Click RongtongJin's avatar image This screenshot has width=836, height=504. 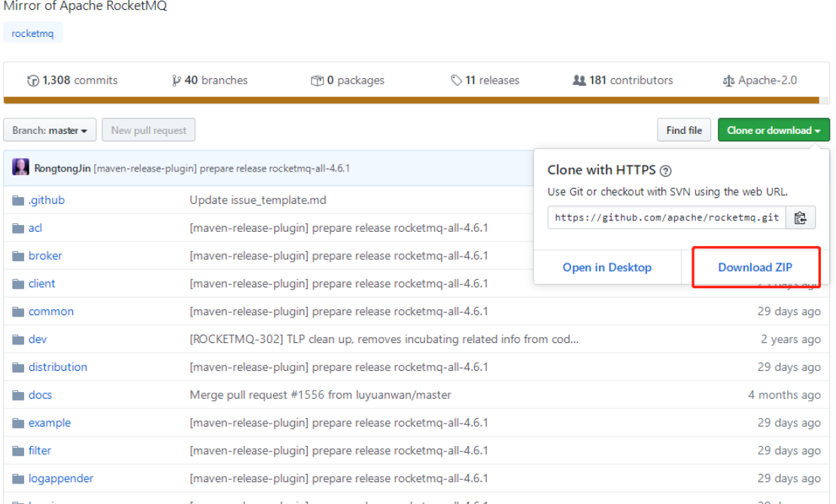(x=21, y=167)
